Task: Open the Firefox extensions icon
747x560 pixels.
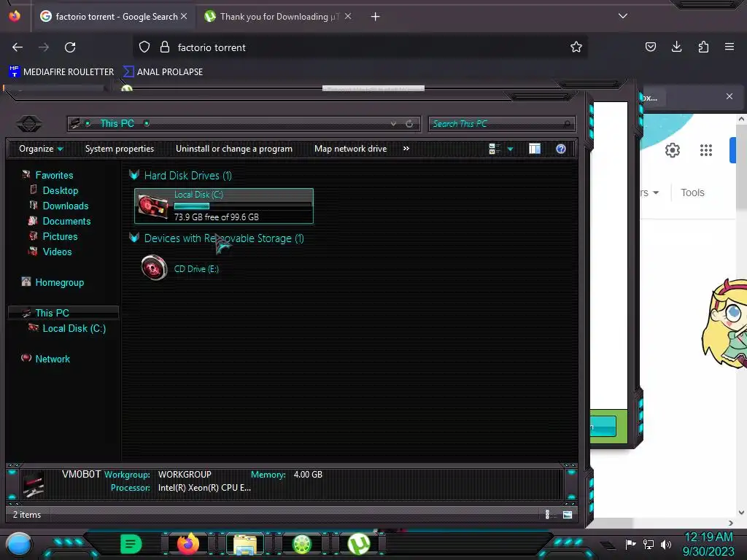Action: pyautogui.click(x=703, y=47)
